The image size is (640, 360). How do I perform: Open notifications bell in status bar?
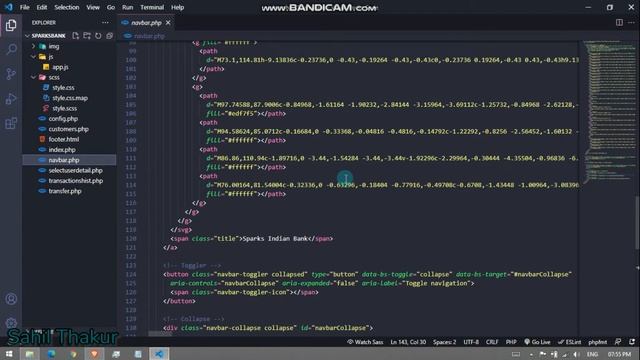[632, 342]
